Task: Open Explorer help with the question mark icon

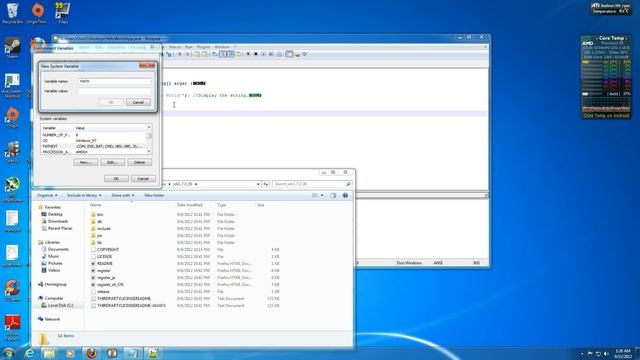Action: click(345, 196)
